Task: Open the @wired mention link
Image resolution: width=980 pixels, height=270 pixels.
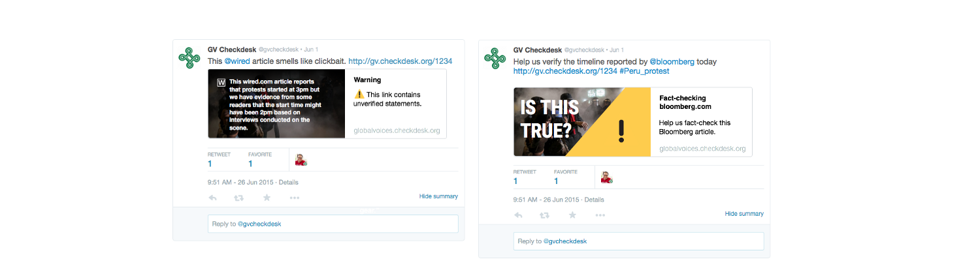Action: pyautogui.click(x=236, y=61)
